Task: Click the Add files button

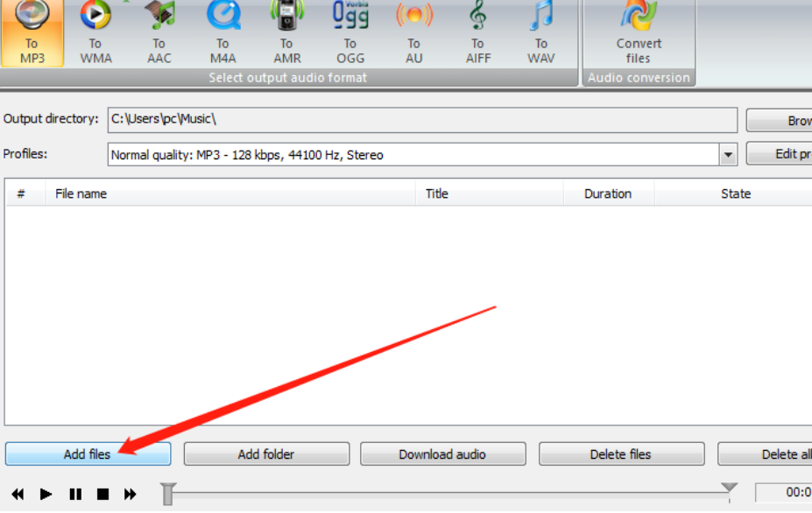Action: (88, 454)
